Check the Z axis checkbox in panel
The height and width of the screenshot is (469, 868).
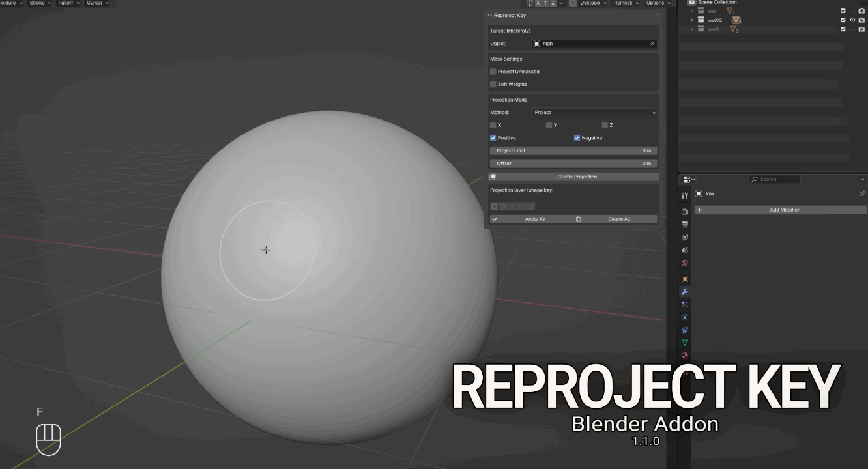[x=605, y=125]
